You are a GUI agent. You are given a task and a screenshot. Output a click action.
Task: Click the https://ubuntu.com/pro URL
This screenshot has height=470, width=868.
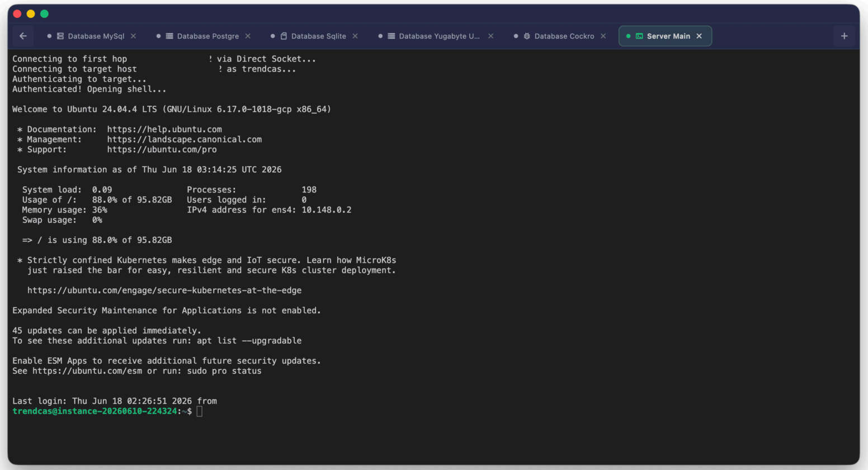[162, 149]
